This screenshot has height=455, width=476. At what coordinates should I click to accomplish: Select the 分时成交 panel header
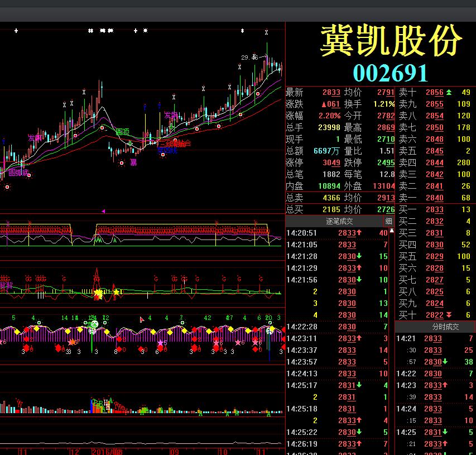point(445,327)
